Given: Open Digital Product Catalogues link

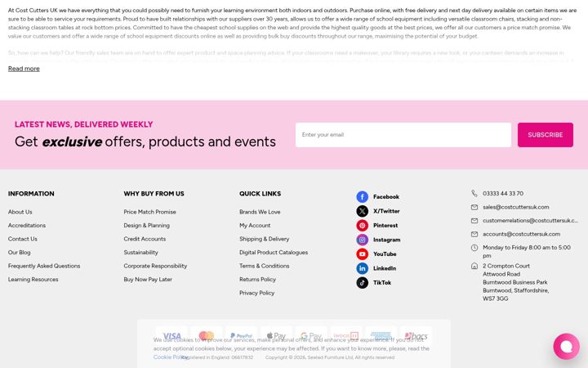Looking at the screenshot, I should coord(274,253).
